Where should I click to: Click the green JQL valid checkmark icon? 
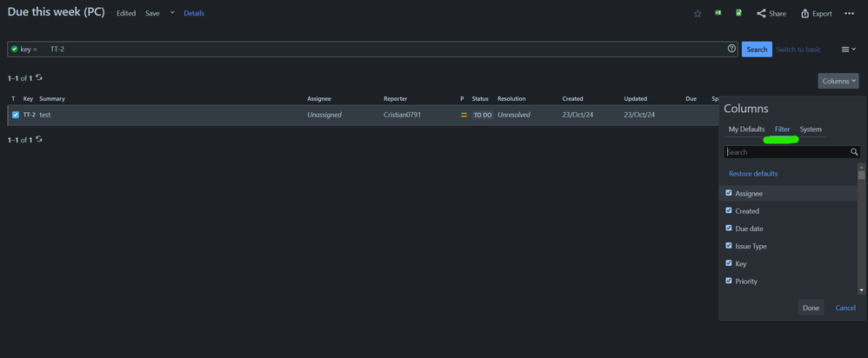pos(15,49)
